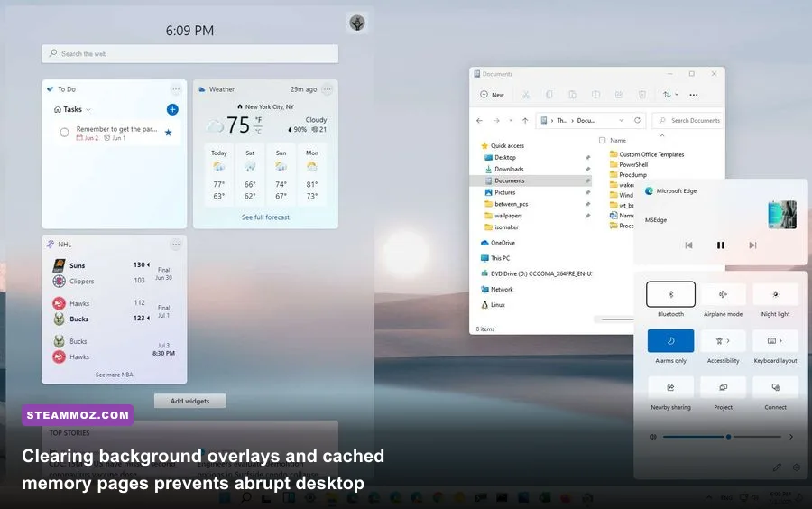Click the edit quick settings pencil icon
812x509 pixels.
[777, 467]
